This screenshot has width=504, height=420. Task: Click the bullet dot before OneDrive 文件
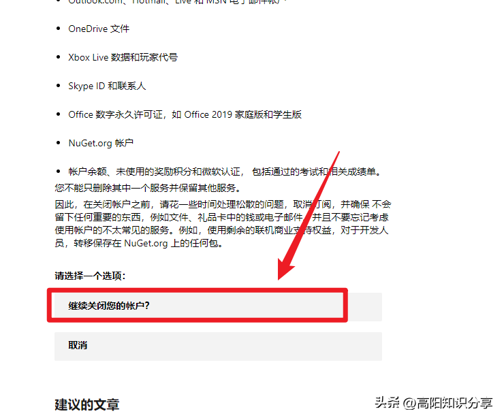pos(58,29)
